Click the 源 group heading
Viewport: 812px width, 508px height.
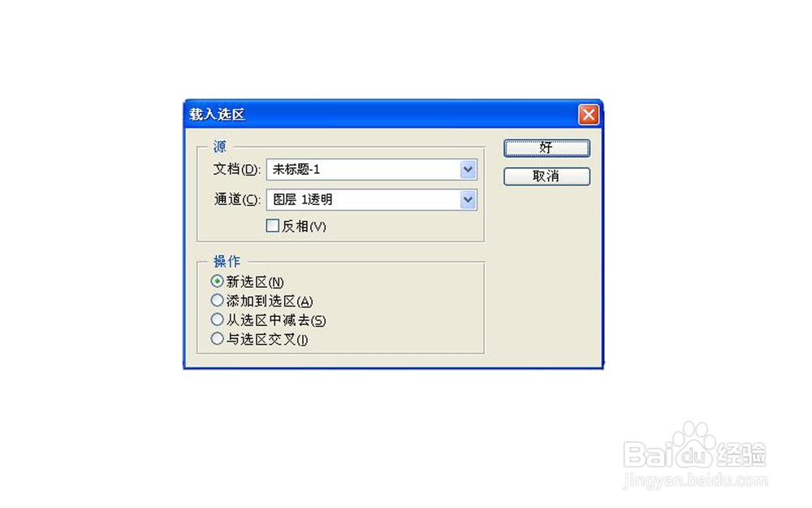(x=219, y=146)
